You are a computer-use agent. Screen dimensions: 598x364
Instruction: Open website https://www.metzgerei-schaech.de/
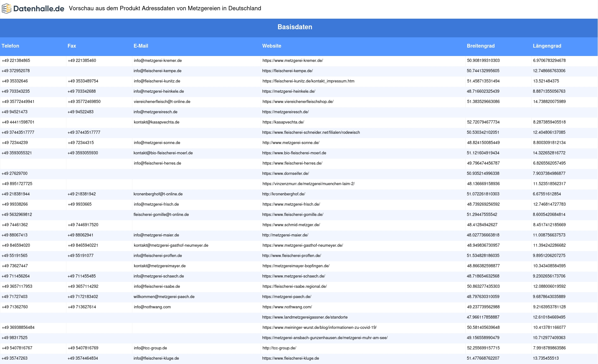tap(294, 276)
